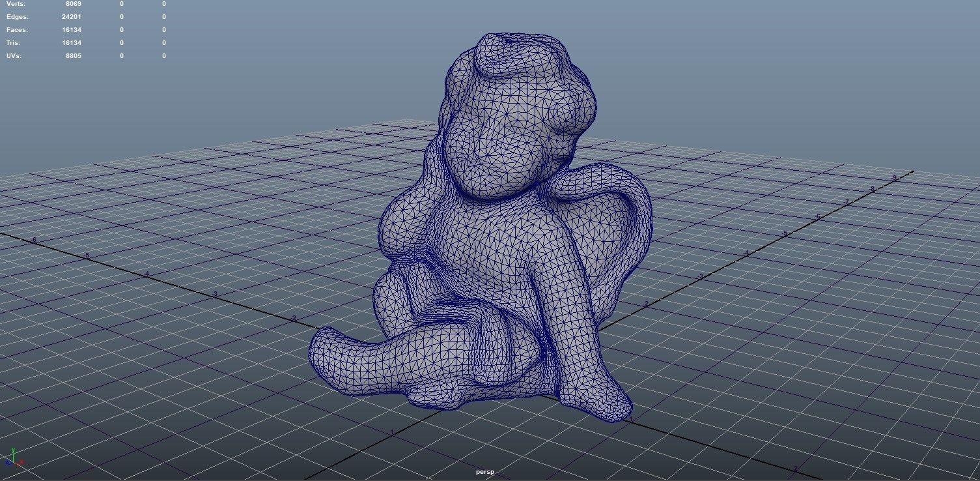Click the 16134 value in Tris row
Image resolution: width=980 pixels, height=481 pixels.
click(x=72, y=43)
